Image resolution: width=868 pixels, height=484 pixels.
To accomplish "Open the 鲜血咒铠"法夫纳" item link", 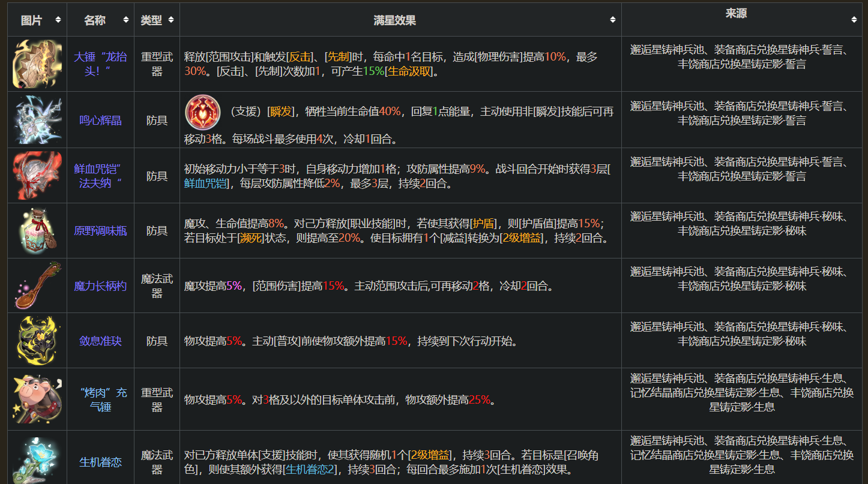I will pos(101,176).
